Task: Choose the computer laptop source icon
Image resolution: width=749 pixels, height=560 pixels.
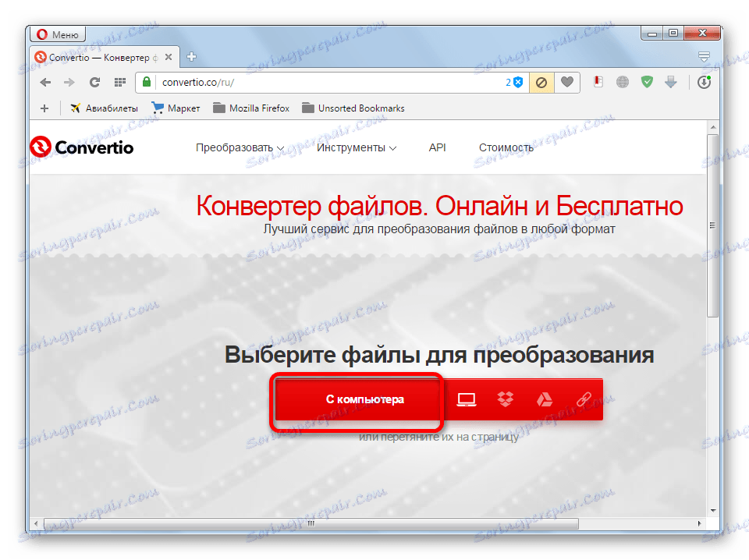Action: coord(467,399)
